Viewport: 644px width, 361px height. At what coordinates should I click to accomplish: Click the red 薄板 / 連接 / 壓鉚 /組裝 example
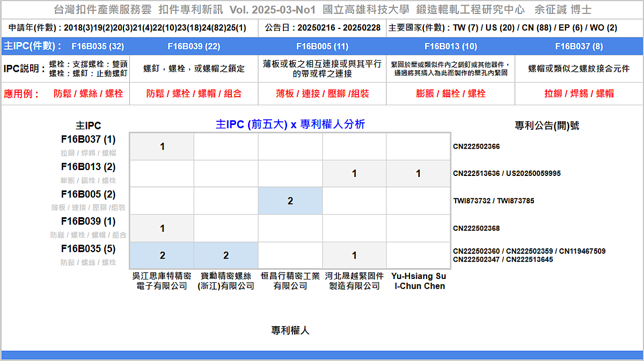pos(323,93)
